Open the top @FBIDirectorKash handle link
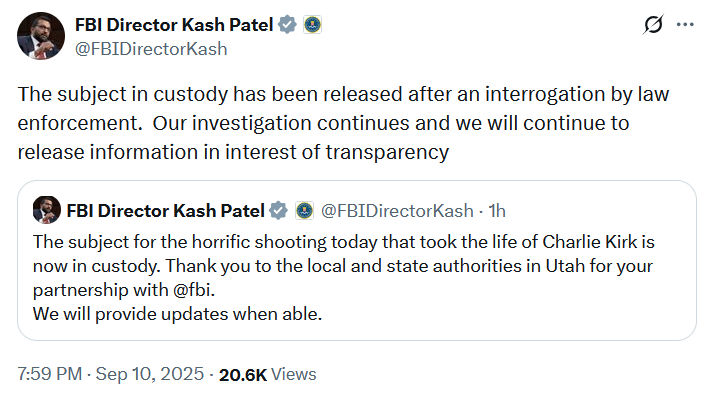The image size is (713, 396). pos(151,49)
